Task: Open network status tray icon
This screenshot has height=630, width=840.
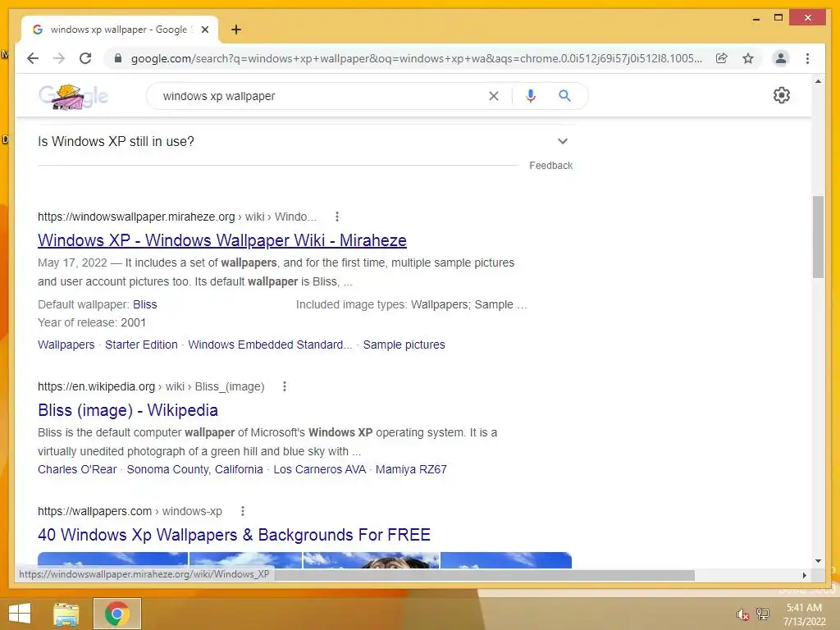Action: [763, 614]
